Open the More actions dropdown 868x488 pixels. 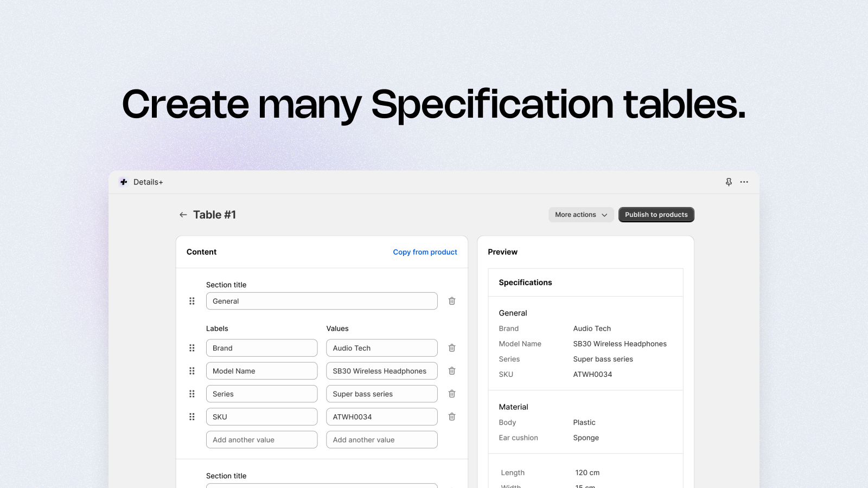point(580,214)
